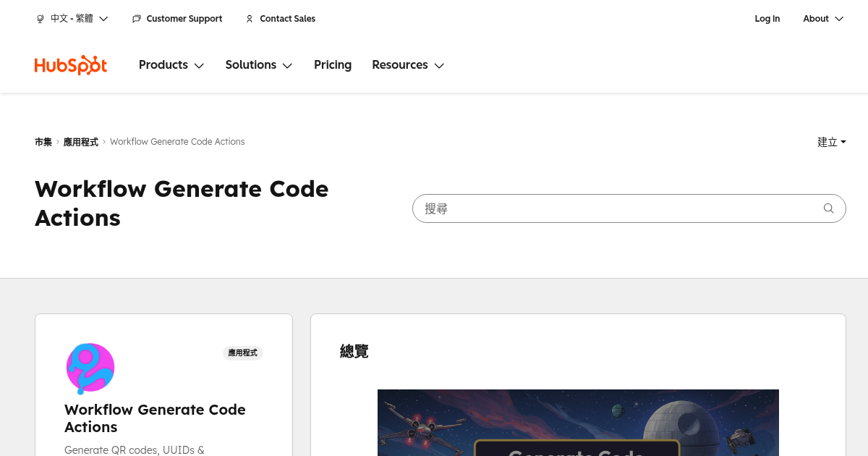Image resolution: width=868 pixels, height=456 pixels.
Task: Click breadcrumb text Workflow Generate Code Actions
Action: [177, 142]
